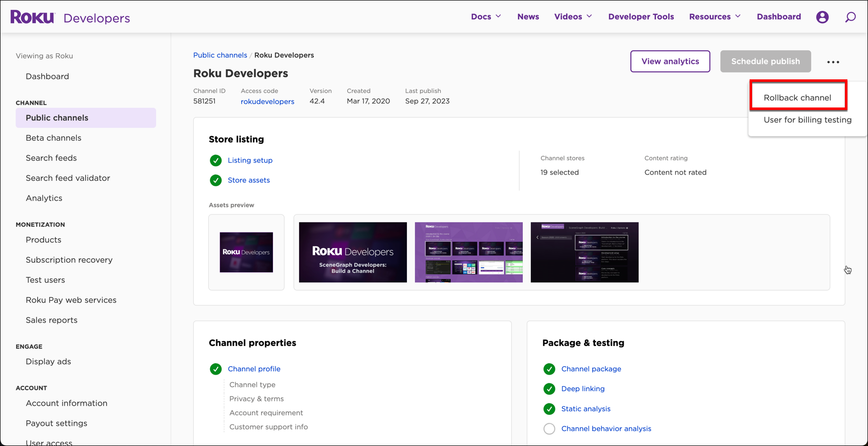The image size is (868, 446).
Task: Expand the Videos dropdown menu
Action: tap(573, 17)
